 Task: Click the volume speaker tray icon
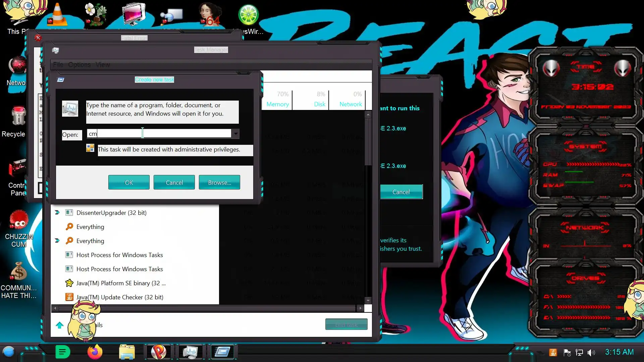(591, 353)
